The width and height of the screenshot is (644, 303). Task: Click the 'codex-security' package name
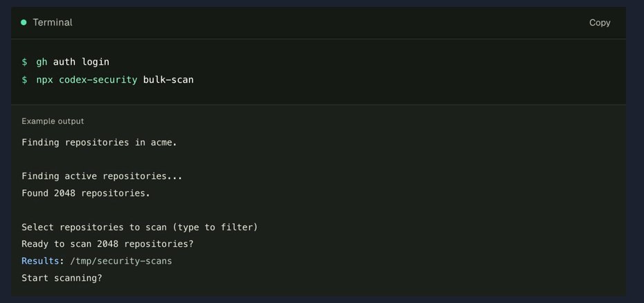click(x=98, y=80)
